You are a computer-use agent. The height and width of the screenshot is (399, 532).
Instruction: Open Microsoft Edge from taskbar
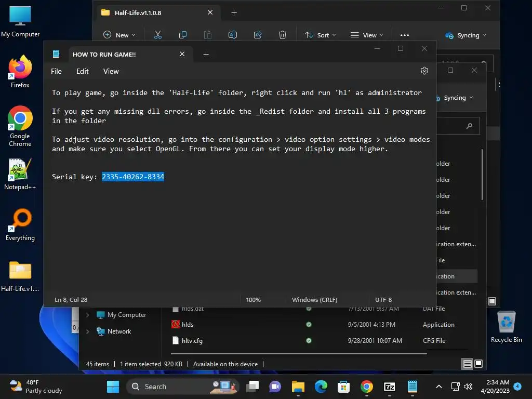click(x=321, y=387)
